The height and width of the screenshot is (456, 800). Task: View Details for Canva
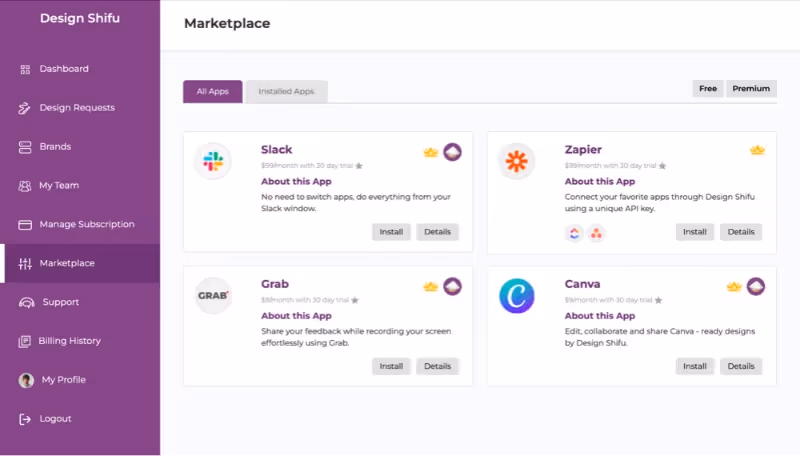click(x=741, y=366)
